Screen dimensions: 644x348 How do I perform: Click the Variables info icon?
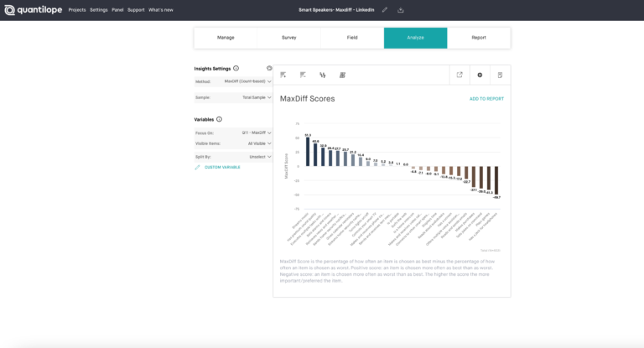coord(220,119)
